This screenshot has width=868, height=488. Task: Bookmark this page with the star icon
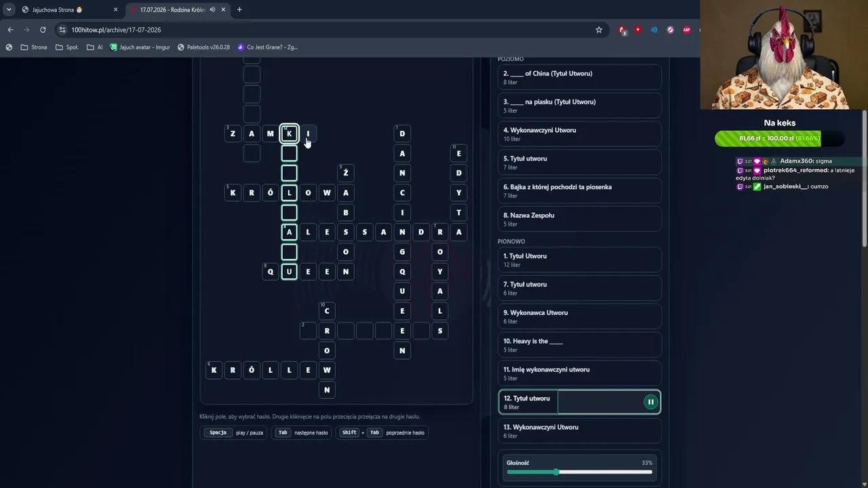[599, 30]
